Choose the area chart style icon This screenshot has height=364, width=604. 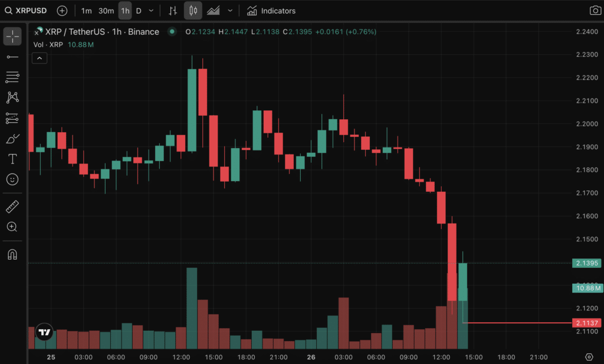click(x=214, y=11)
